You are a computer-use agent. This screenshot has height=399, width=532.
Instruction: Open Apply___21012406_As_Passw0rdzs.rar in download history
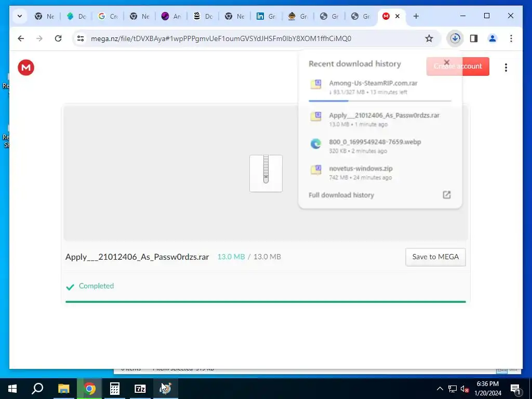(x=380, y=119)
